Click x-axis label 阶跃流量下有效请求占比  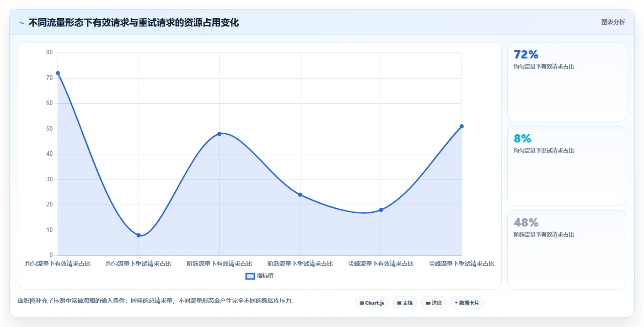(220, 264)
